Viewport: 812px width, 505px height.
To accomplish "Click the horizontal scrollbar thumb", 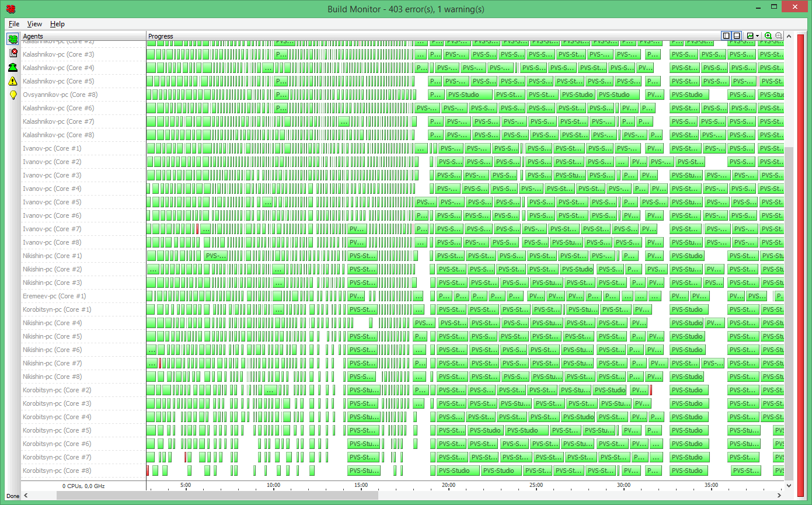I will pyautogui.click(x=217, y=495).
